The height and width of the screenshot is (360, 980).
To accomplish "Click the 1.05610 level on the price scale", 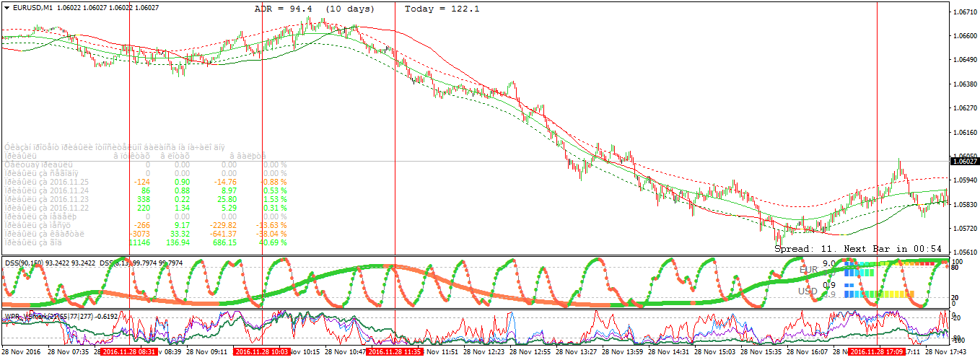I will point(965,253).
